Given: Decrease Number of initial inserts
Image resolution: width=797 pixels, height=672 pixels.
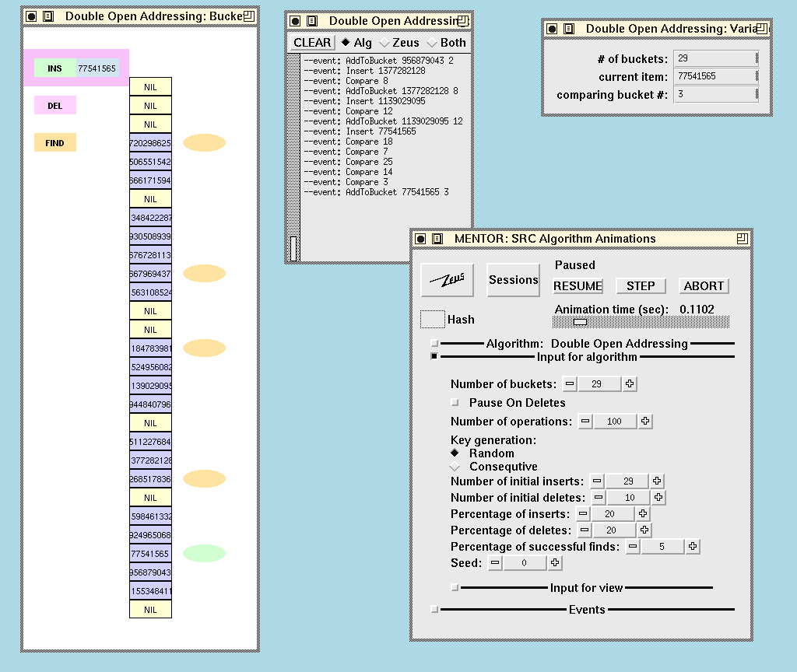Looking at the screenshot, I should coord(597,481).
